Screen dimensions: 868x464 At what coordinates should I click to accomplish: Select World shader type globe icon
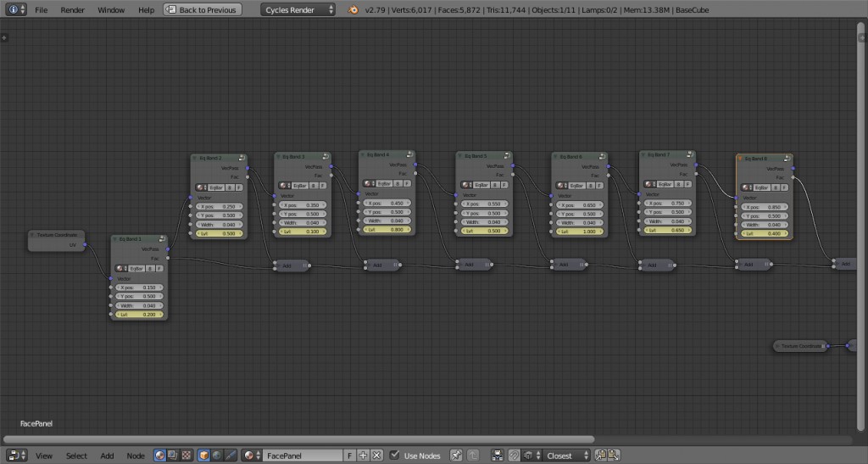point(217,456)
